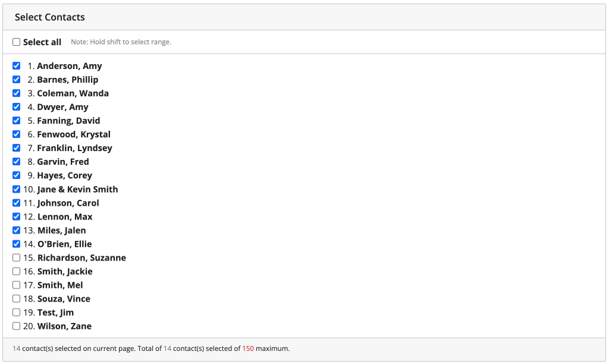Click the Test, Jim name label
Viewport: 609px width, 364px height.
tap(55, 312)
